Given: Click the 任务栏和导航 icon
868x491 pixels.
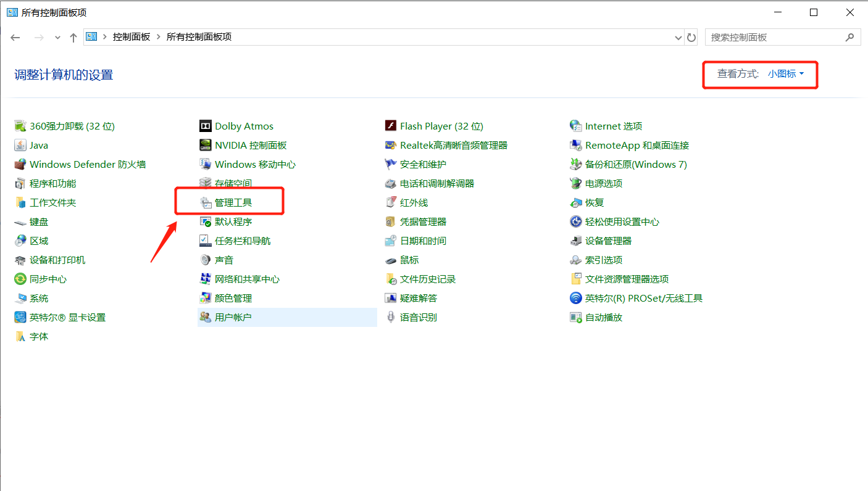Looking at the screenshot, I should 206,241.
